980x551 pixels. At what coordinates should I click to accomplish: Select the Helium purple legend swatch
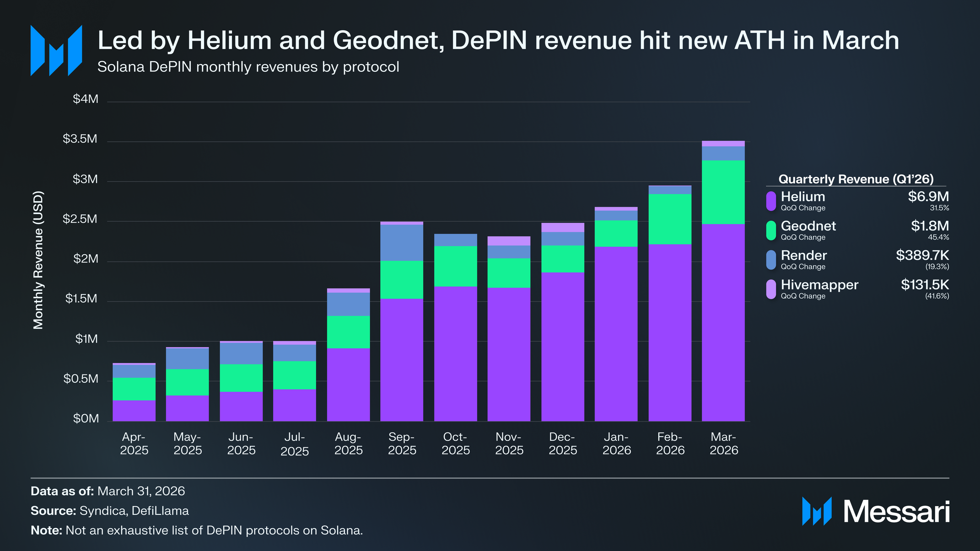(771, 201)
